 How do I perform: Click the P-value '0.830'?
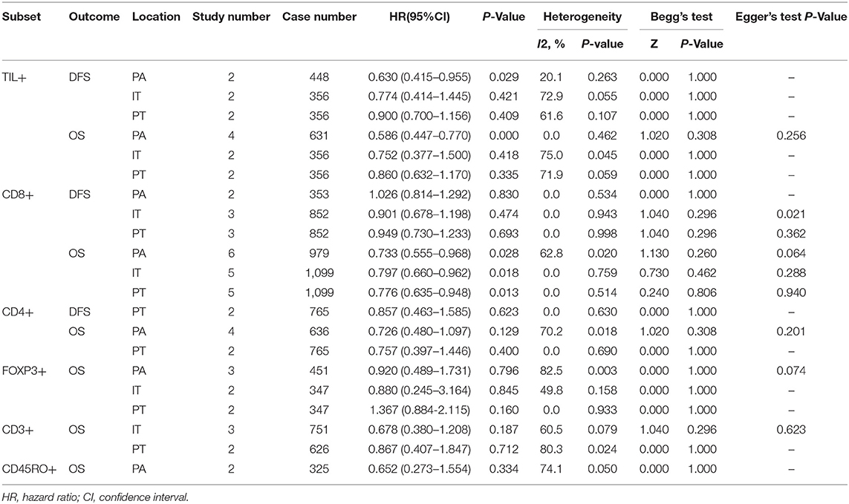coord(504,195)
